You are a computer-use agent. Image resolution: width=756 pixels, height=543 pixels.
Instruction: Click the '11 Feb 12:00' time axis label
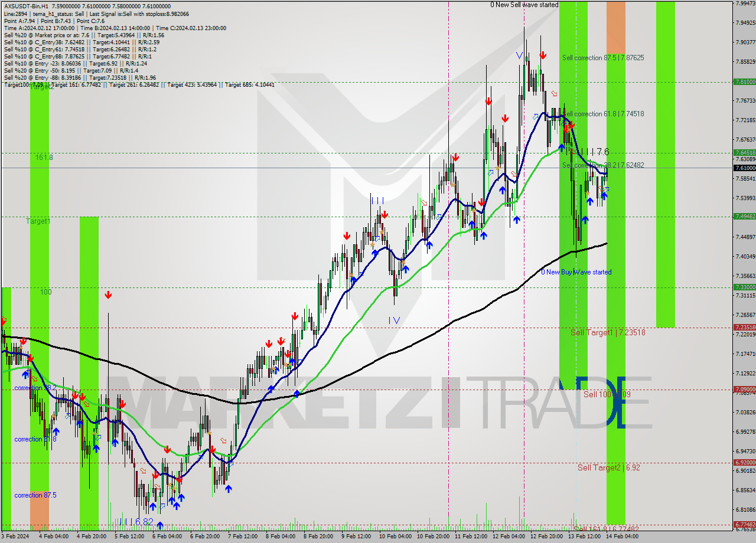point(470,537)
